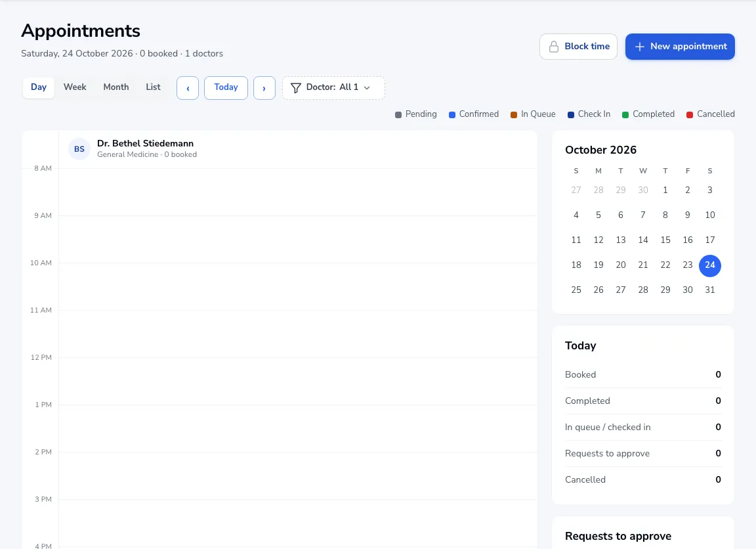756x549 pixels.
Task: Click the 11 AM time label
Action: (x=41, y=310)
